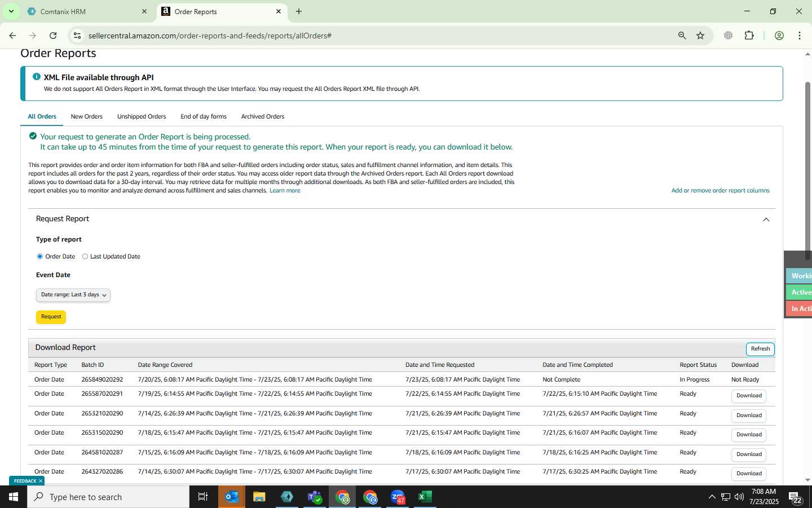The width and height of the screenshot is (812, 508).
Task: View site information icon in address bar
Action: point(77,36)
